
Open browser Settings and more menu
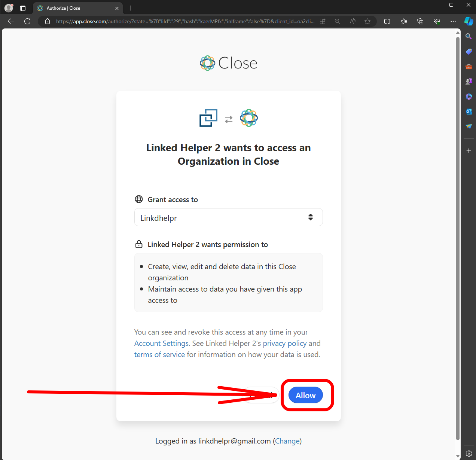pos(453,21)
